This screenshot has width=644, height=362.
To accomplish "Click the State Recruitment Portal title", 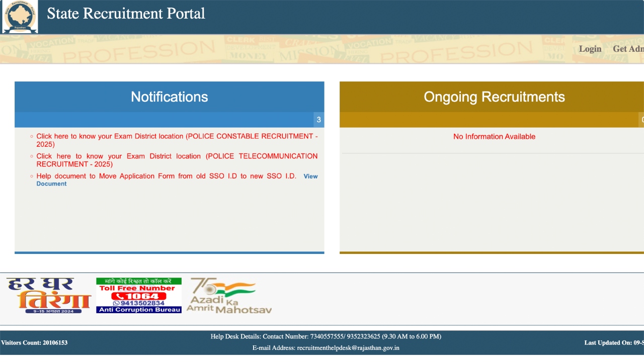I will pos(126,14).
